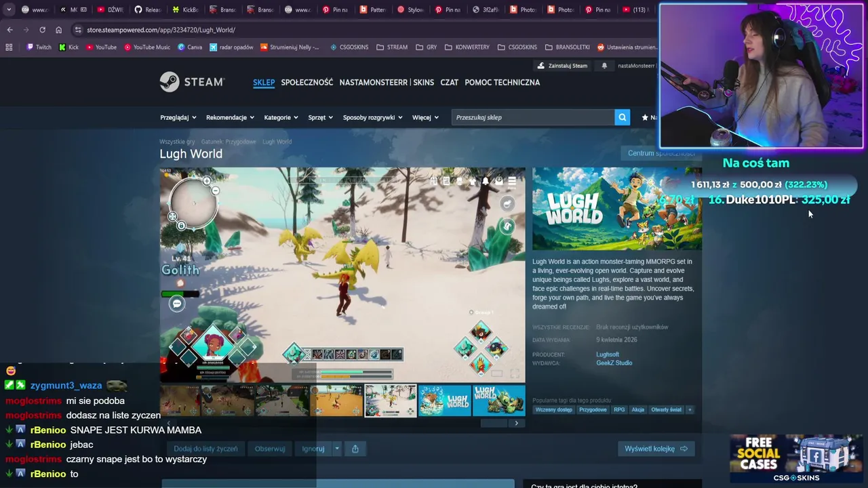Viewport: 868px width, 488px height.
Task: Click the browser address bar URL
Action: click(161, 30)
